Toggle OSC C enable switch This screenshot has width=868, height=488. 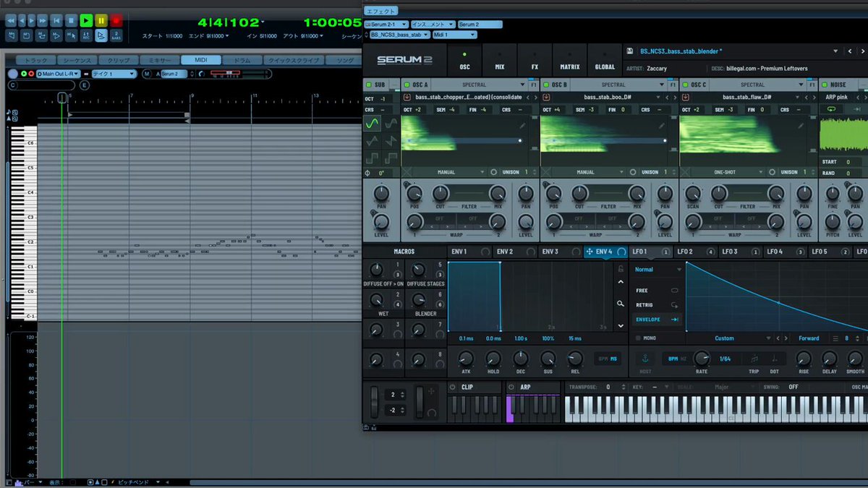tap(685, 85)
